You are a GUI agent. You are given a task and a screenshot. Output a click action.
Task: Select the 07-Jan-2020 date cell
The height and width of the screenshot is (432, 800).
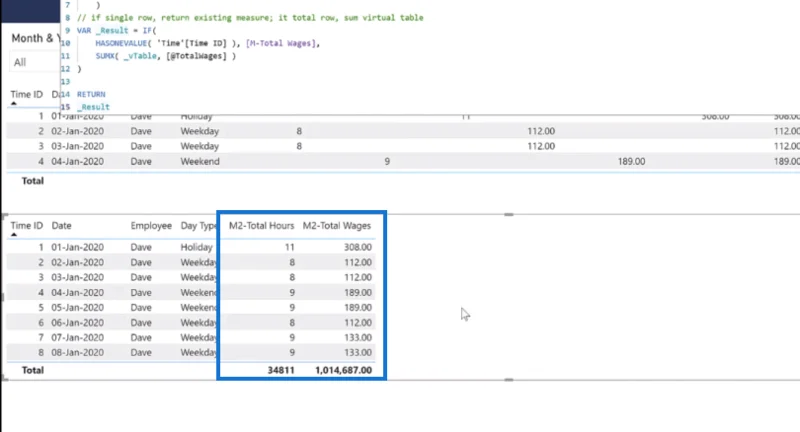tap(78, 337)
